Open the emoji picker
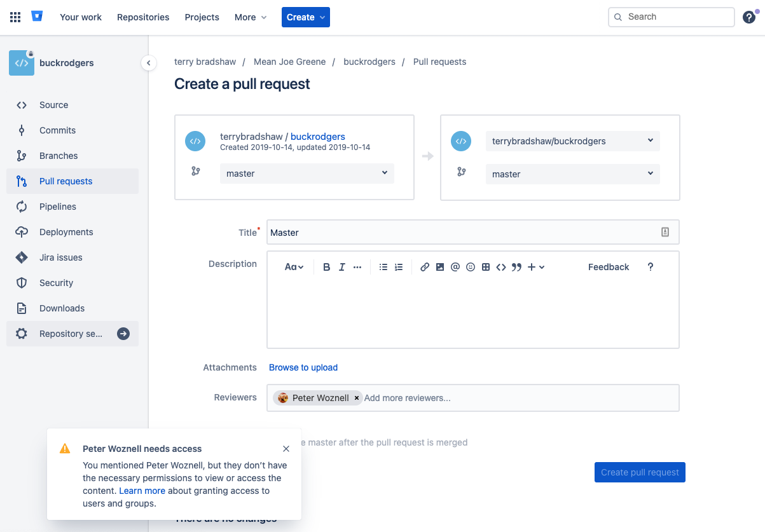Image resolution: width=765 pixels, height=532 pixels. coord(471,267)
